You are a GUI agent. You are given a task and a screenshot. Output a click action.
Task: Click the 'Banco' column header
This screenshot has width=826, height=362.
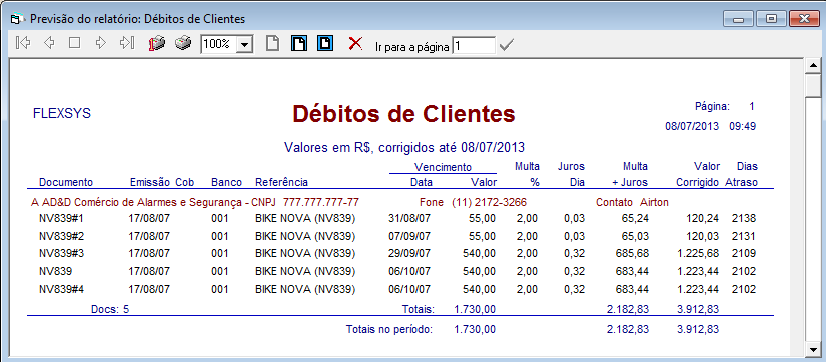tap(227, 182)
